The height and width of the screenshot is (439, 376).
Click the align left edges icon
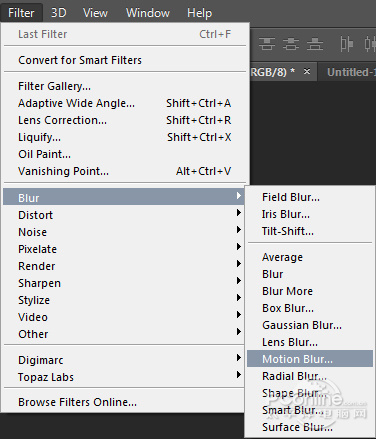coord(346,44)
